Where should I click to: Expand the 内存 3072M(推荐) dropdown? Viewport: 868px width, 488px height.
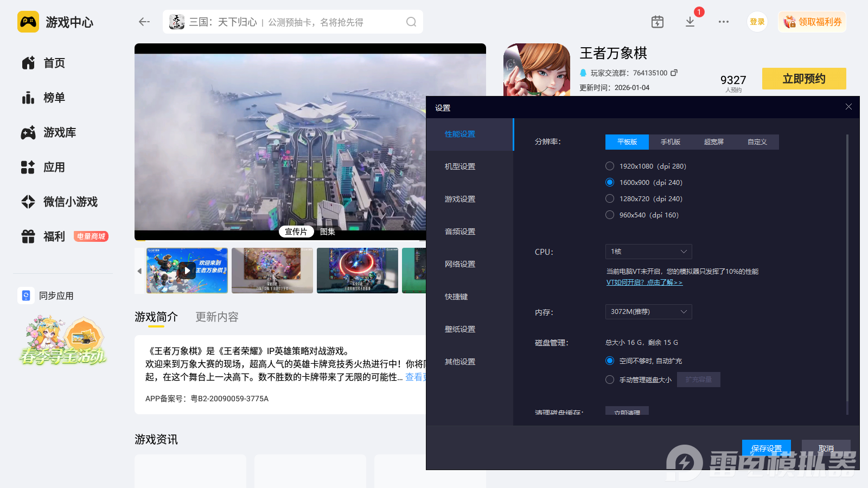[649, 312]
